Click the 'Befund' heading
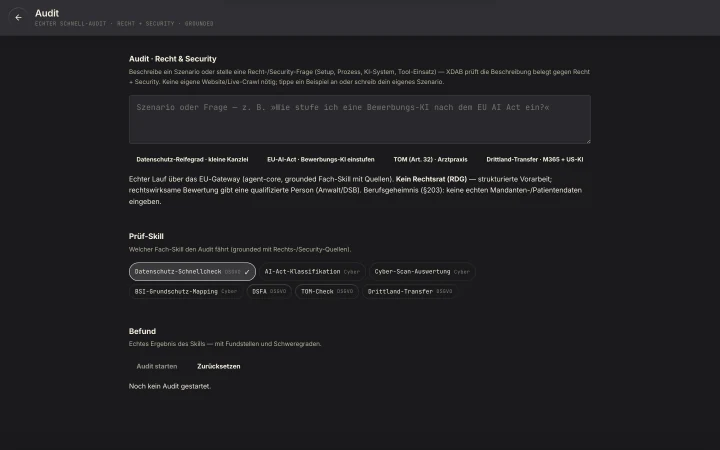 click(x=142, y=332)
